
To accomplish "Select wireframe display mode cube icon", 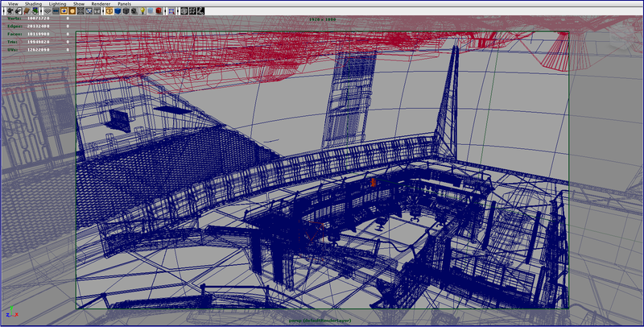I will pyautogui.click(x=110, y=11).
